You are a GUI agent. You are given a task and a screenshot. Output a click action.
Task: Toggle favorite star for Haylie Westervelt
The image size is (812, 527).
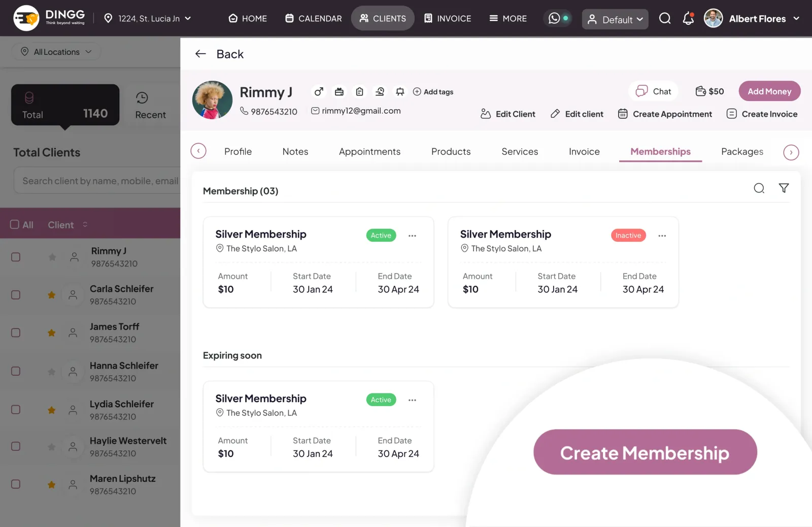click(x=51, y=447)
